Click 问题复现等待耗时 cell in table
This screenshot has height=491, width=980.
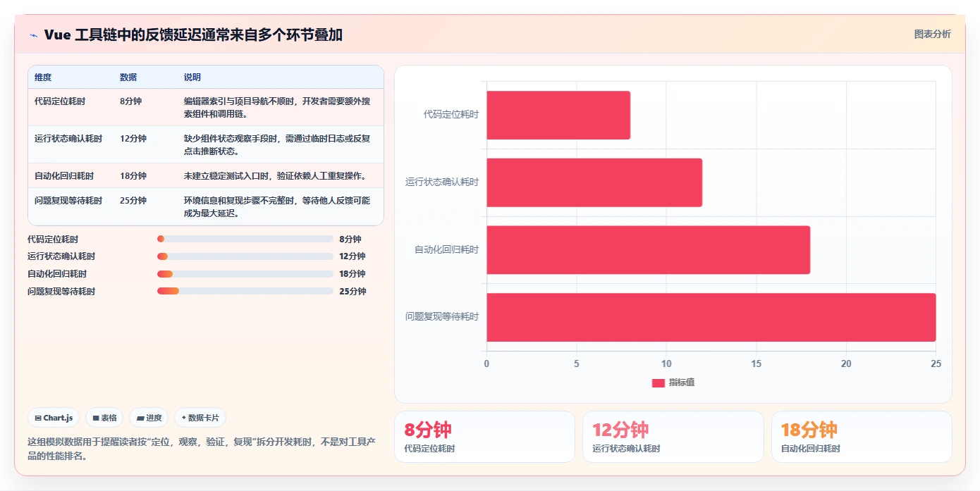click(x=68, y=201)
